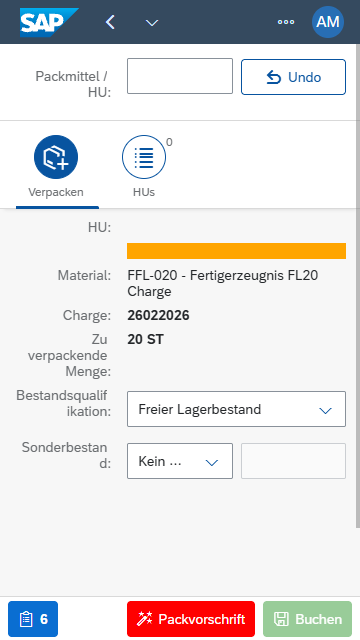Click the green Buchen save button
Screen dimensions: 360x640
[x=307, y=619]
